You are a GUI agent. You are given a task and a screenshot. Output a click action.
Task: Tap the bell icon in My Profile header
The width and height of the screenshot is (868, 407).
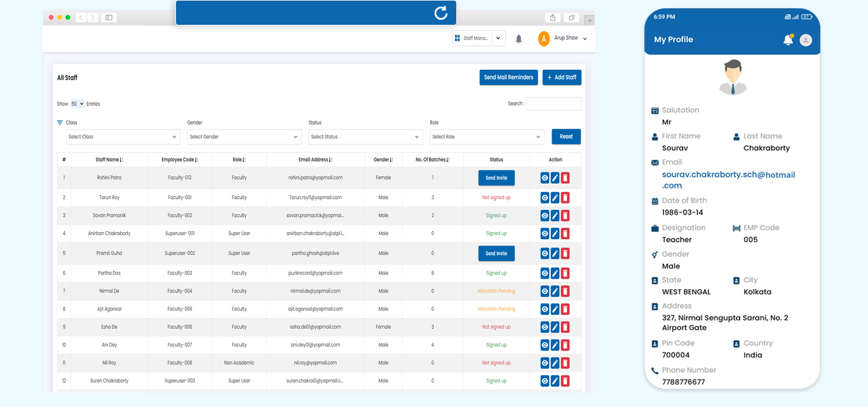pyautogui.click(x=788, y=40)
